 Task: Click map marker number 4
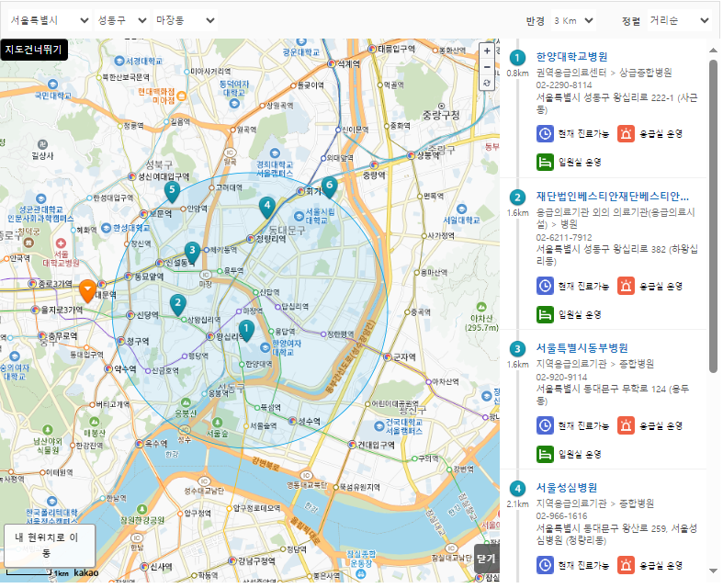point(267,208)
